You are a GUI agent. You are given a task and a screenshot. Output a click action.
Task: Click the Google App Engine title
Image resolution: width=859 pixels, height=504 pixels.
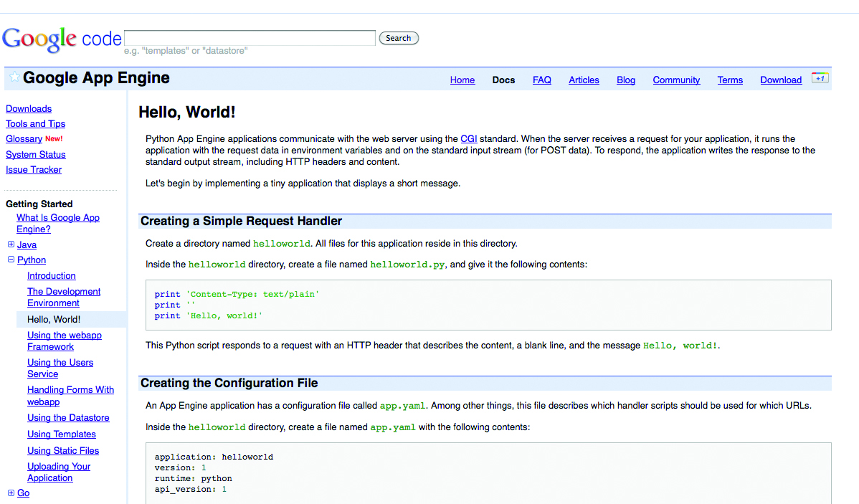point(96,78)
